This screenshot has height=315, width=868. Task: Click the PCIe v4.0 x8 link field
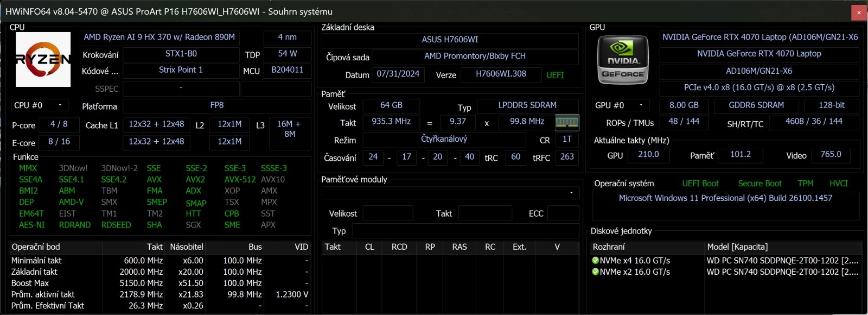(x=759, y=87)
